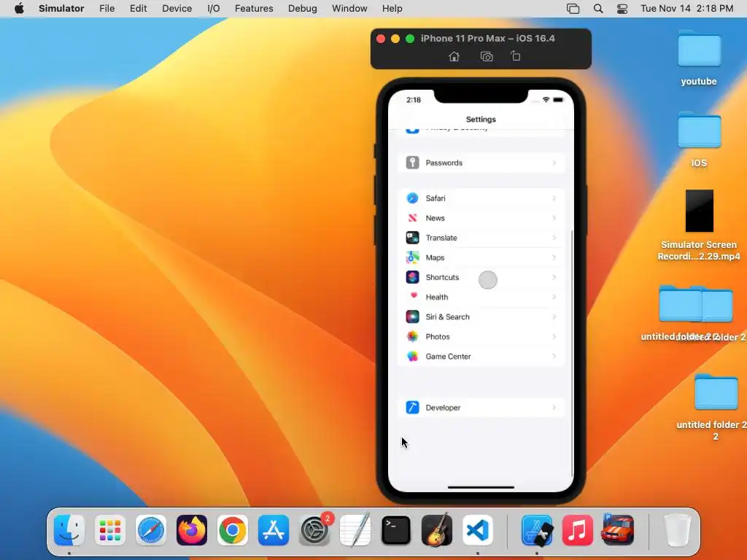Screen dimensions: 747x560
Task: Open the Window menu
Action: [349, 9]
